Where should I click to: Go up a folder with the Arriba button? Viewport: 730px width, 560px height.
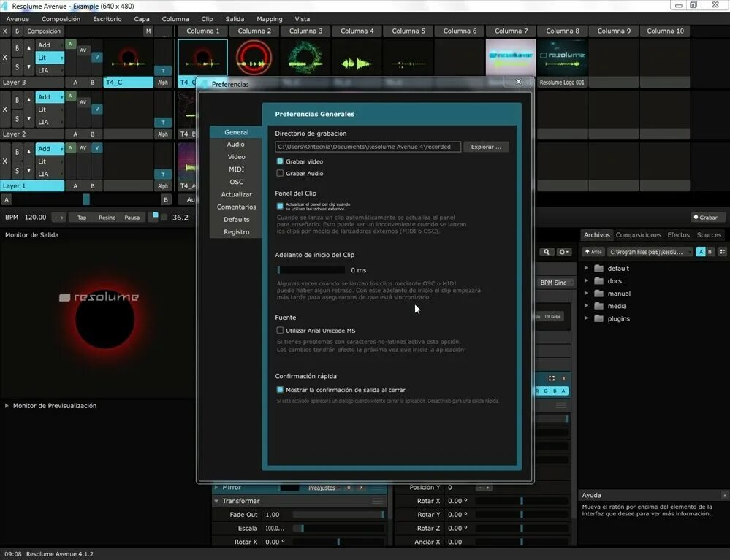(x=593, y=252)
